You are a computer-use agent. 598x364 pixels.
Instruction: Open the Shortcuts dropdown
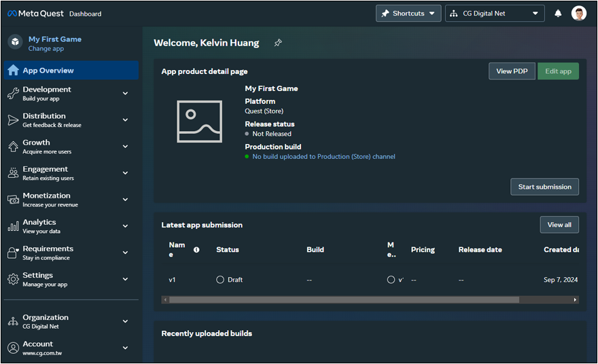[x=408, y=14]
